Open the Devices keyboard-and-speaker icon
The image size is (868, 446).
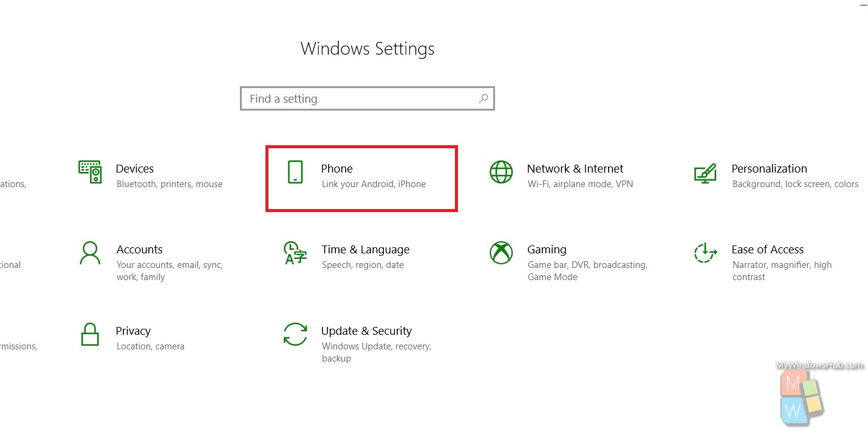click(90, 172)
